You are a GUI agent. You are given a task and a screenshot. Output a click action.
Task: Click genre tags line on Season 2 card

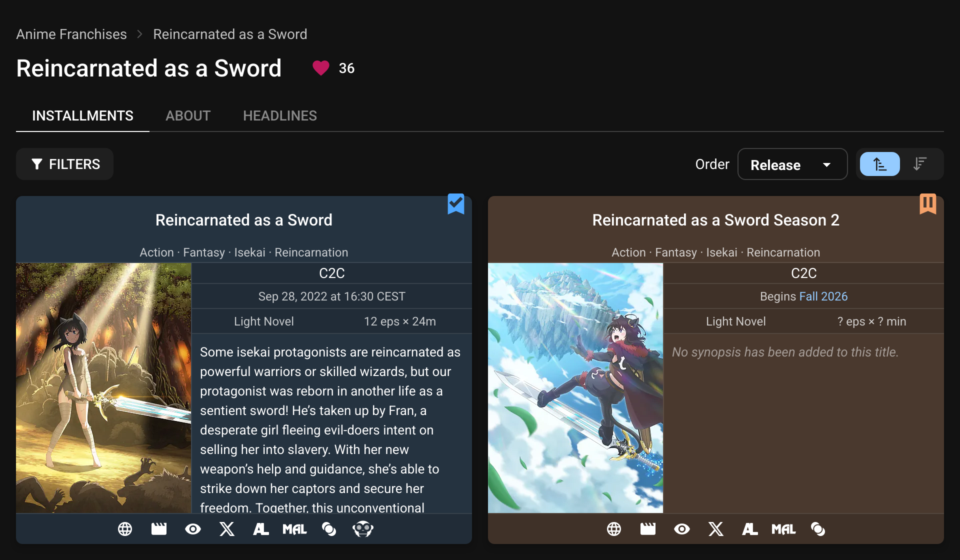pyautogui.click(x=716, y=252)
